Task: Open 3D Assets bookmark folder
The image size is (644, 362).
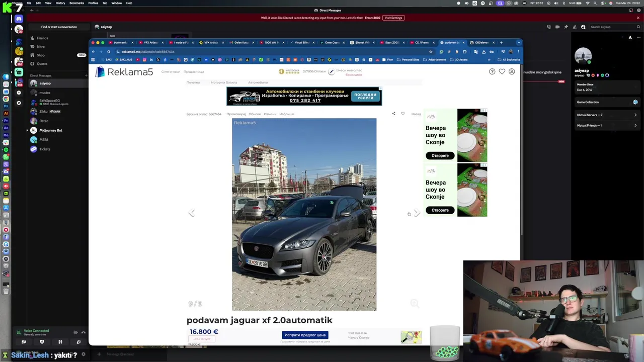Action: (x=459, y=60)
